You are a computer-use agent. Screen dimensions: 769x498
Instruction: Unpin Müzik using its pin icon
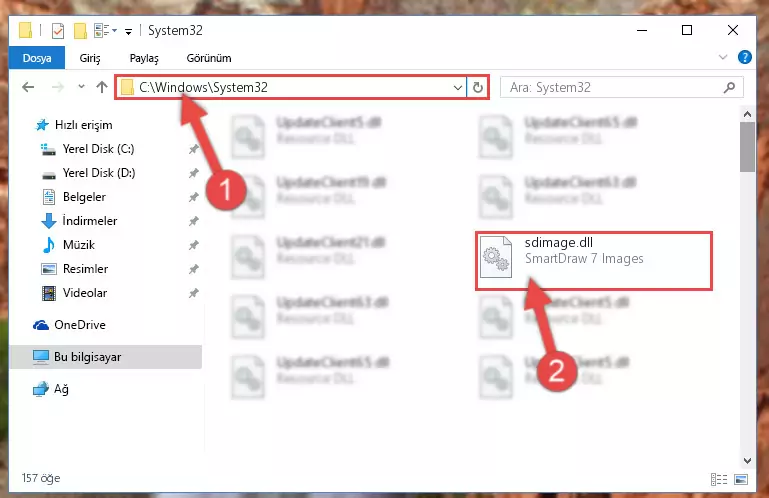pos(194,245)
